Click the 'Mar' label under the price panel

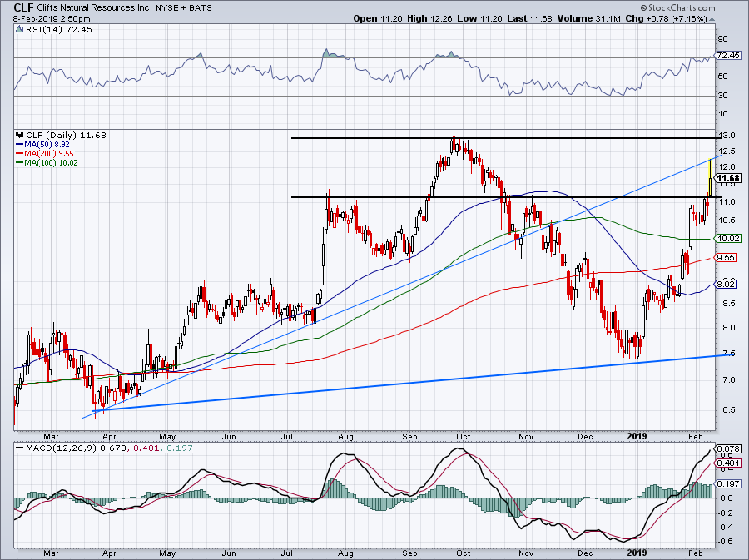51,437
